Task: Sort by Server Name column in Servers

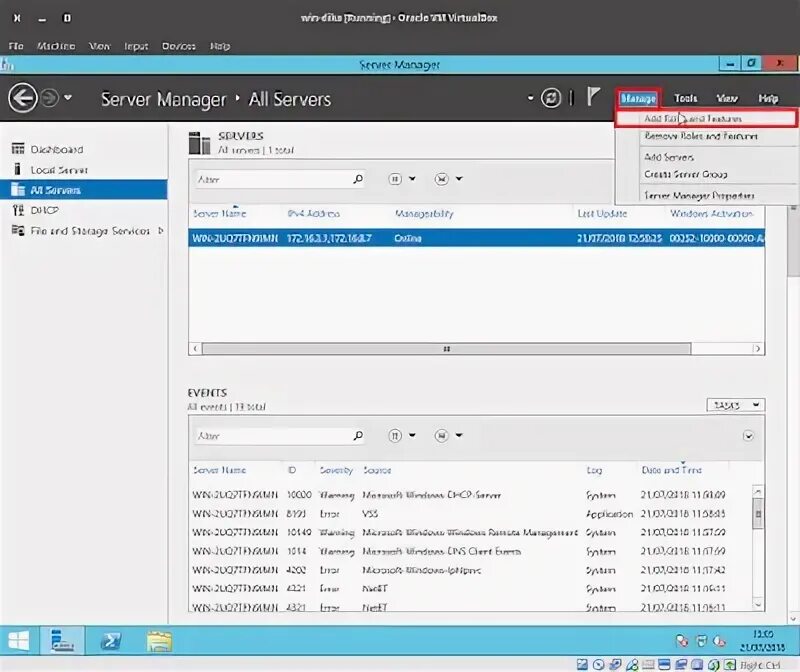Action: pyautogui.click(x=219, y=214)
